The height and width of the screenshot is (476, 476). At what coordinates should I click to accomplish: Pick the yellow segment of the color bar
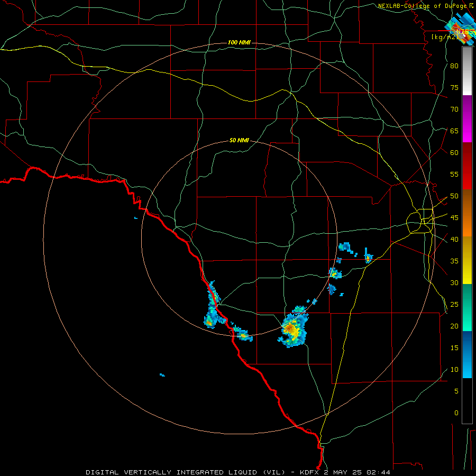pos(467,260)
